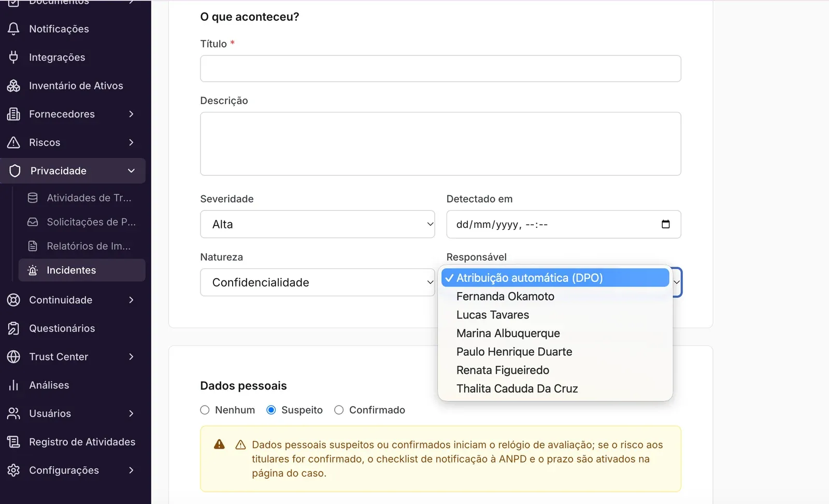Viewport: 829px width, 504px height.
Task: Open the Severidade dropdown showing Alta
Action: (318, 224)
